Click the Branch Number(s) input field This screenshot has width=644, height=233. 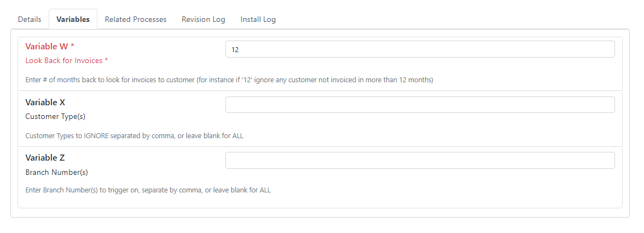click(x=420, y=161)
